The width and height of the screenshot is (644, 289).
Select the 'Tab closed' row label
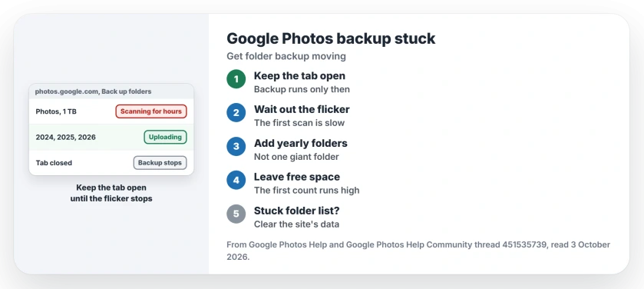[54, 163]
